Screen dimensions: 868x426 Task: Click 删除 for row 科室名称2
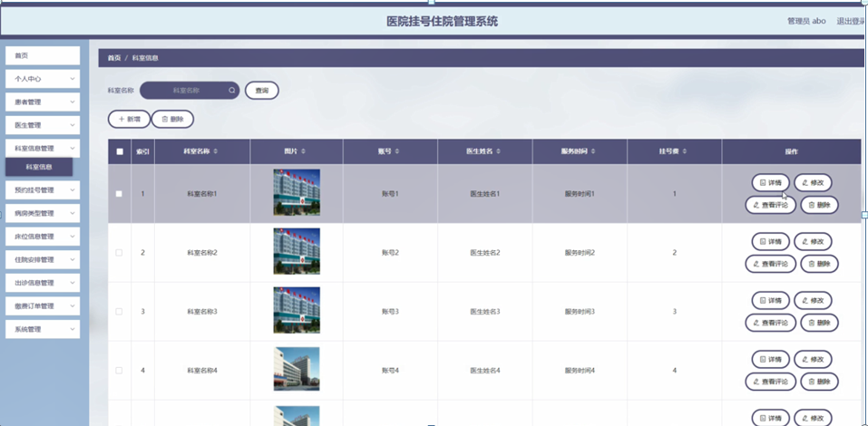[819, 264]
